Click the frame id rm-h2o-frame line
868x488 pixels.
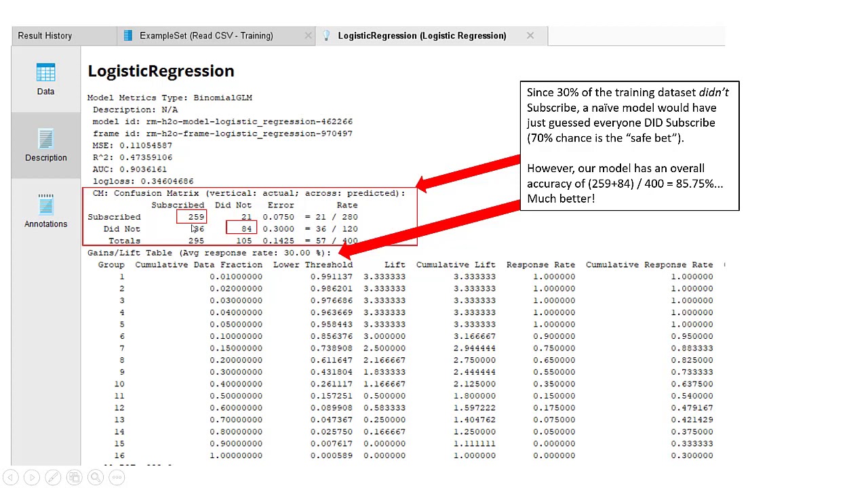[222, 134]
